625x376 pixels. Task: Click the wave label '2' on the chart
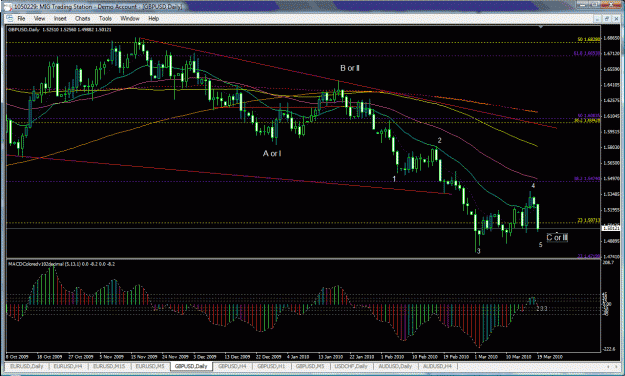click(440, 140)
